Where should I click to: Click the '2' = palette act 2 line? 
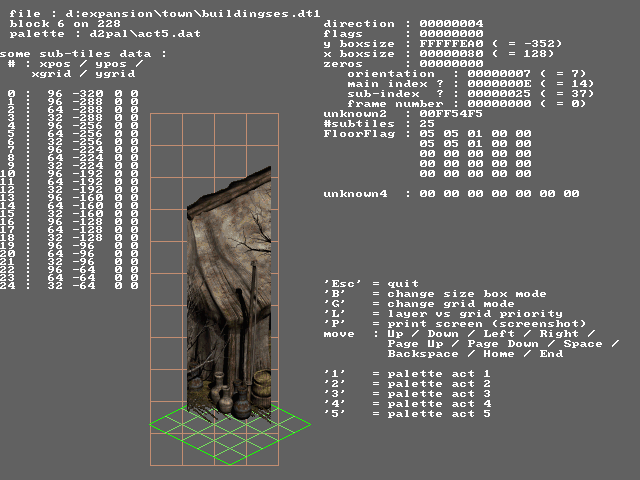[x=407, y=384]
